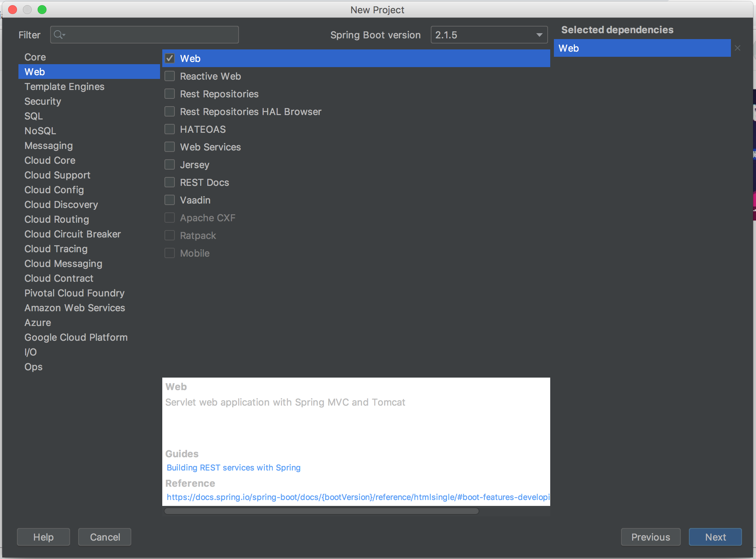The width and height of the screenshot is (756, 559).
Task: Type in the Filter search input field
Action: 145,34
